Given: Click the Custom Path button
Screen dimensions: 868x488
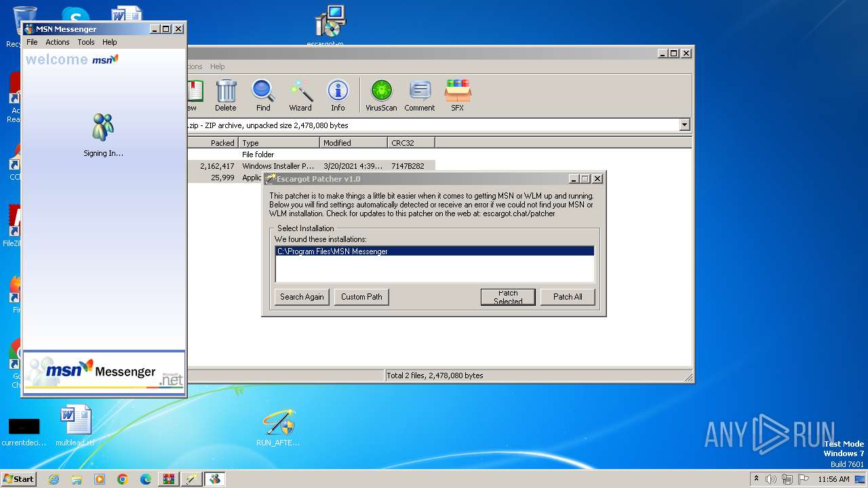Looking at the screenshot, I should click(361, 297).
